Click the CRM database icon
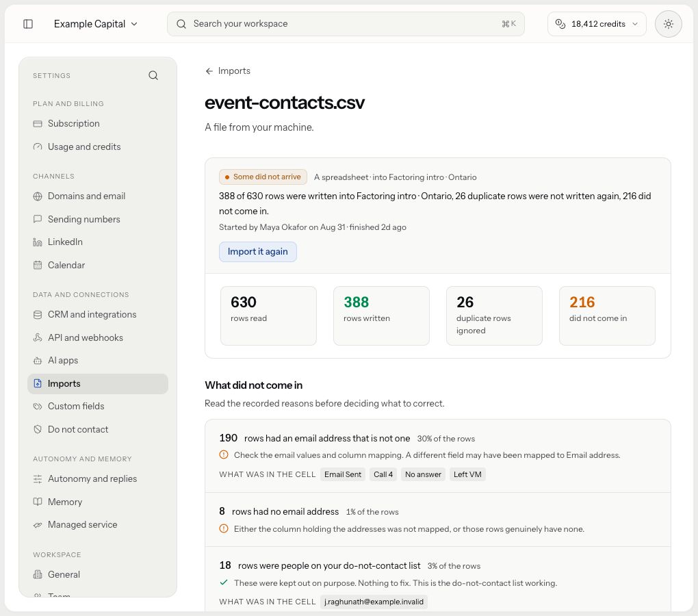The width and height of the screenshot is (698, 616). coord(38,315)
